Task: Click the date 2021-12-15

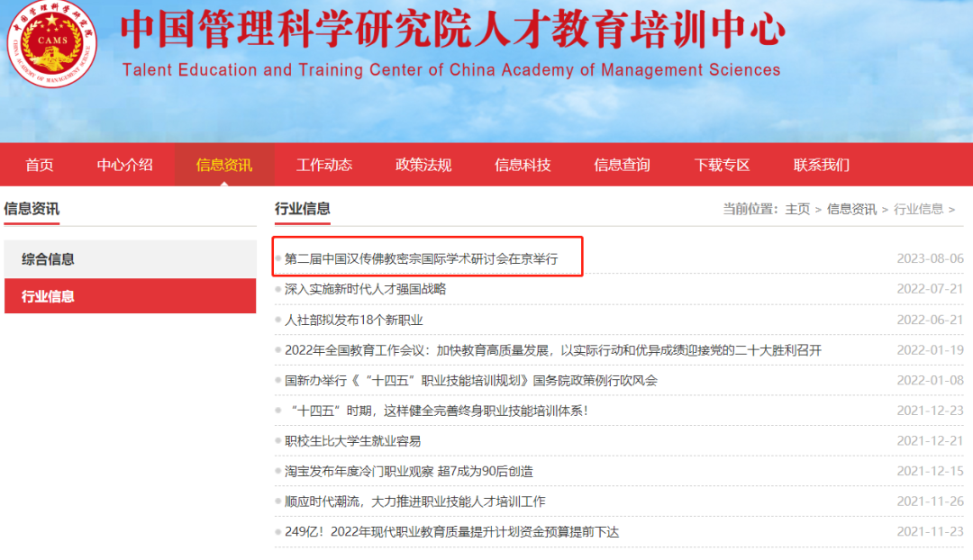Action: (930, 472)
